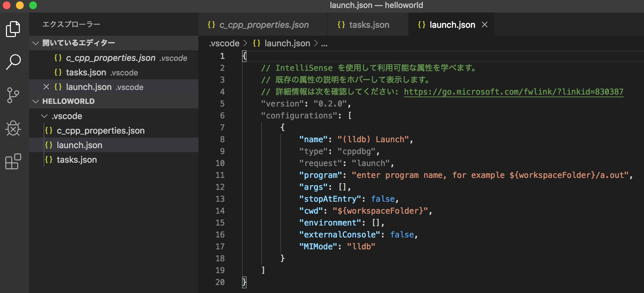Collapse the HELLOWORLD folder section
Viewport: 644px width, 293px height.
[36, 101]
